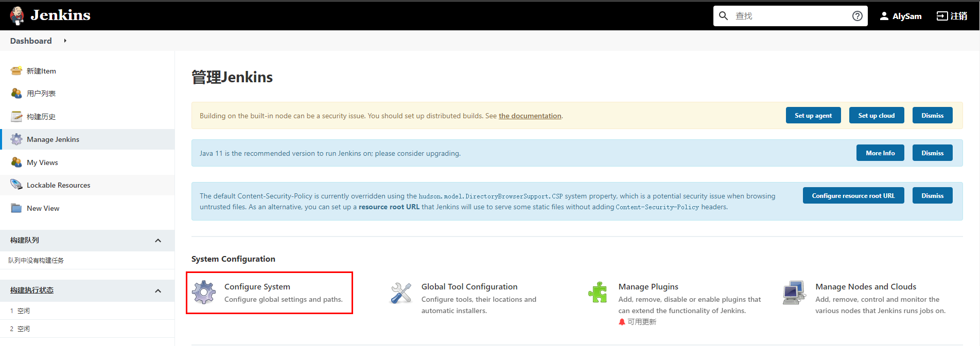This screenshot has width=980, height=346.
Task: Click the 用户列表 people icon
Action: pos(16,94)
